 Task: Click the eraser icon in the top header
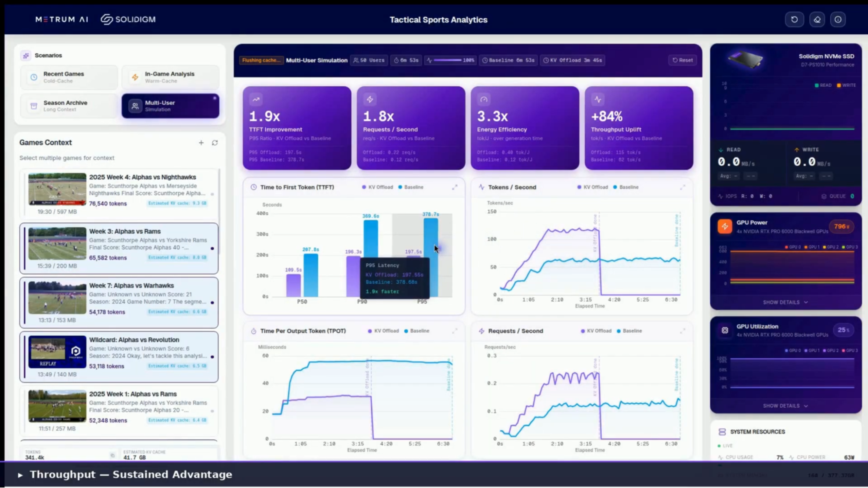coord(817,20)
